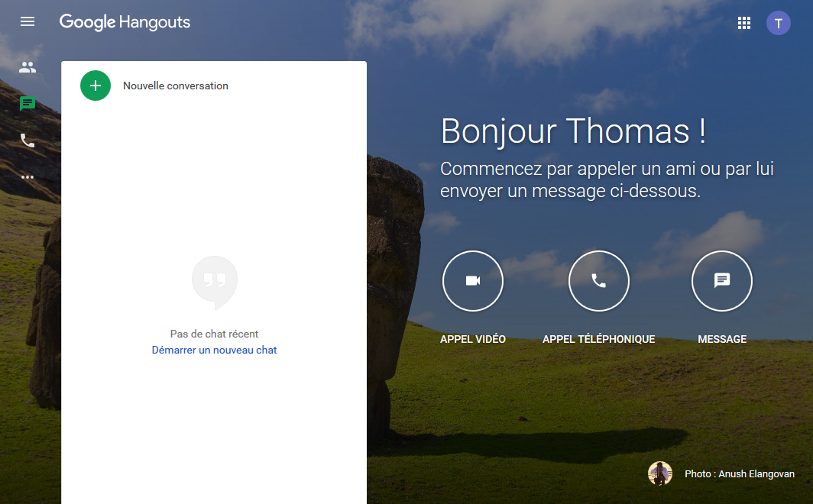Open the Google apps grid launcher
Screen dimensions: 813x504
pos(744,23)
